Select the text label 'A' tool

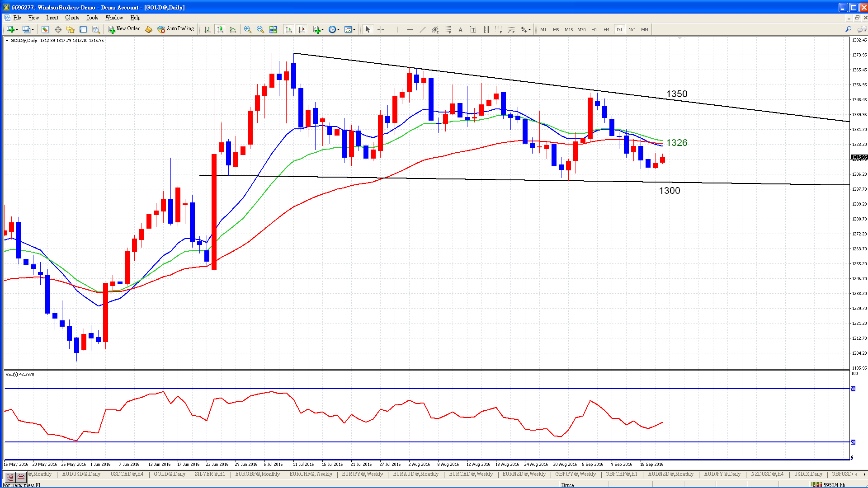(x=460, y=29)
